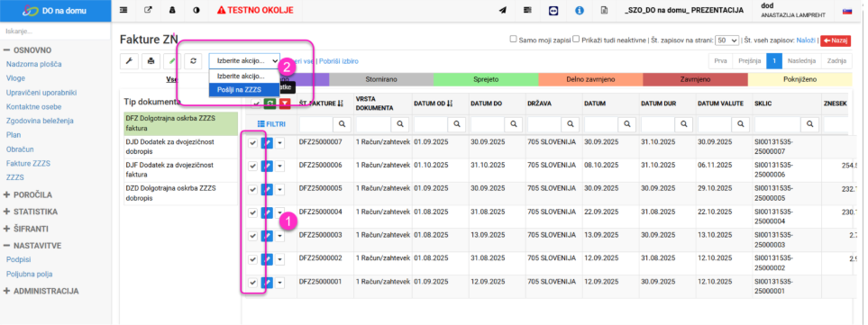Open the TeamViewer remote support icon
This screenshot has height=325, width=868.
click(553, 11)
